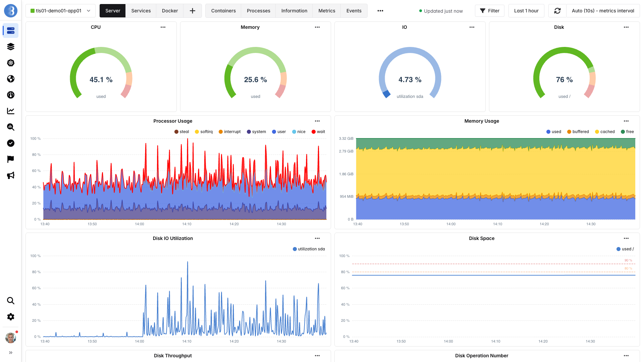
Task: Open the Disk Throughput chart options menu
Action: click(x=317, y=356)
